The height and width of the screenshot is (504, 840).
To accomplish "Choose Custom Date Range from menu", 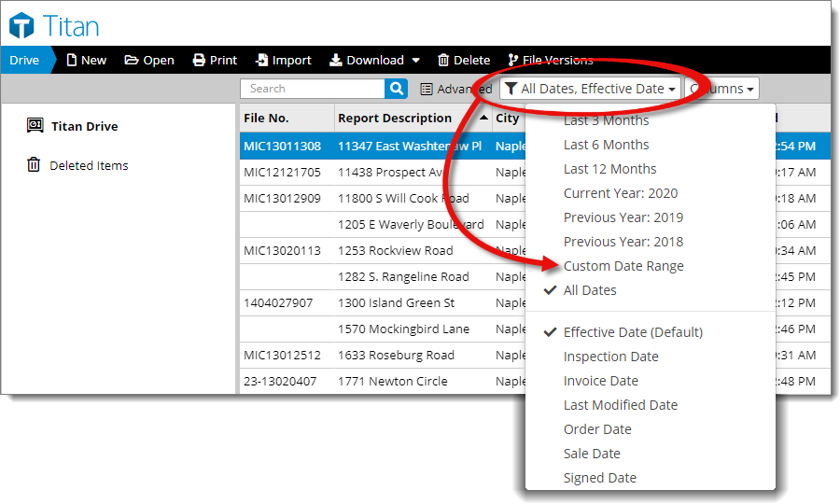I will [x=623, y=266].
